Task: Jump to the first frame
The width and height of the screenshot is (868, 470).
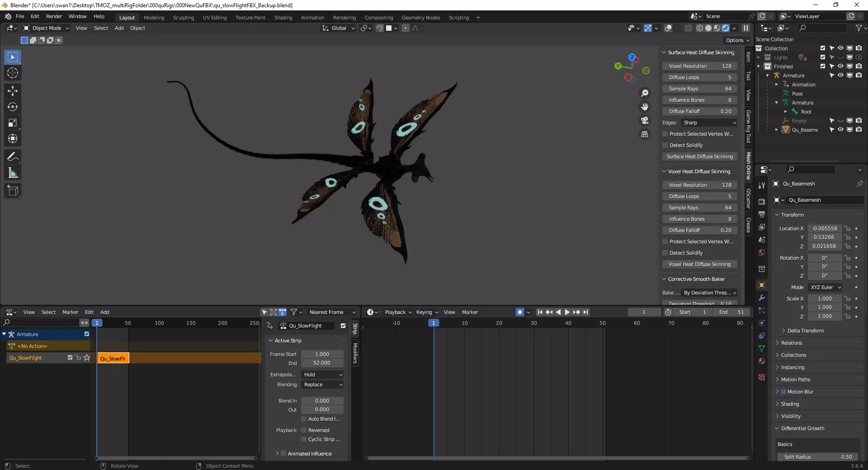Action: coord(540,312)
